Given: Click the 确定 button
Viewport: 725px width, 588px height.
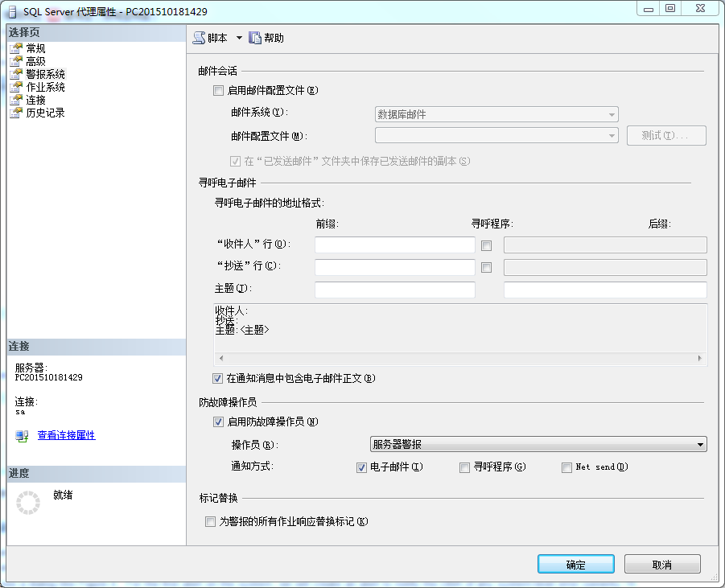Looking at the screenshot, I should tap(575, 564).
